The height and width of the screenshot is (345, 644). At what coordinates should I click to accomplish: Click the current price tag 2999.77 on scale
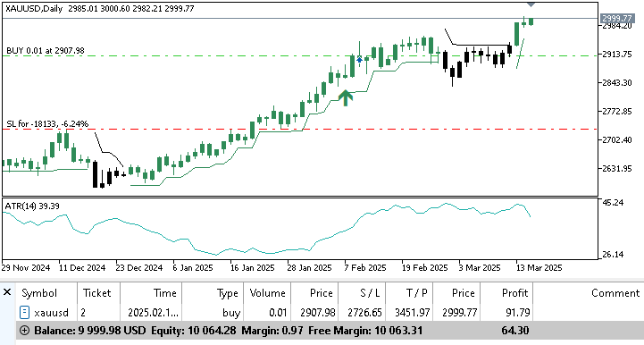pyautogui.click(x=616, y=18)
